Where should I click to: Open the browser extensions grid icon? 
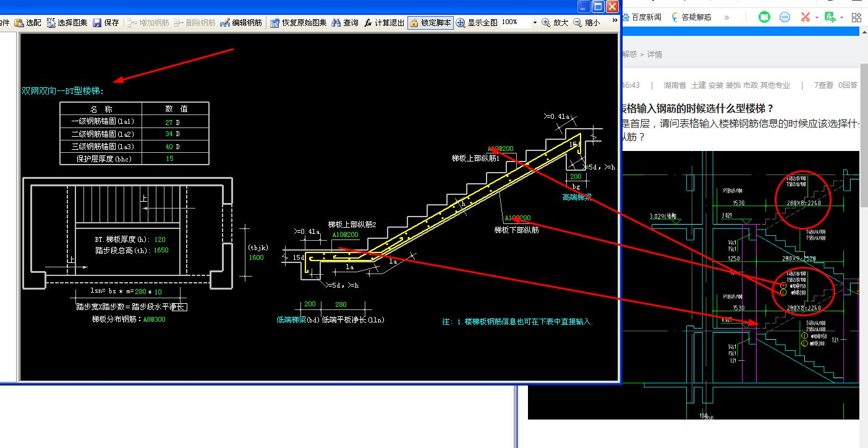coord(856,17)
